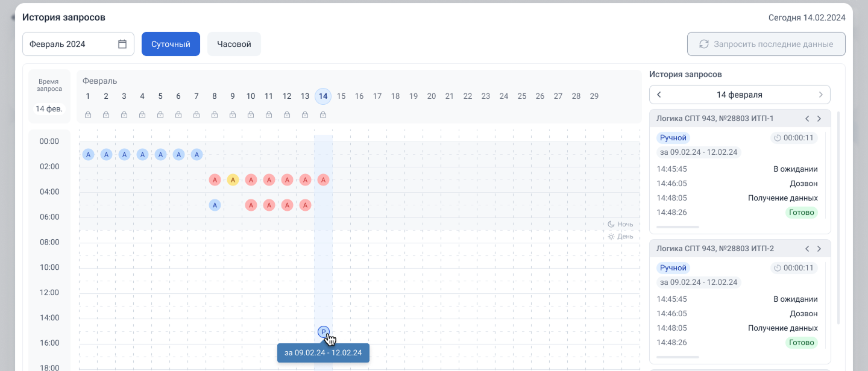Click the yellow A marker on February 9
This screenshot has height=371, width=868.
pos(233,179)
